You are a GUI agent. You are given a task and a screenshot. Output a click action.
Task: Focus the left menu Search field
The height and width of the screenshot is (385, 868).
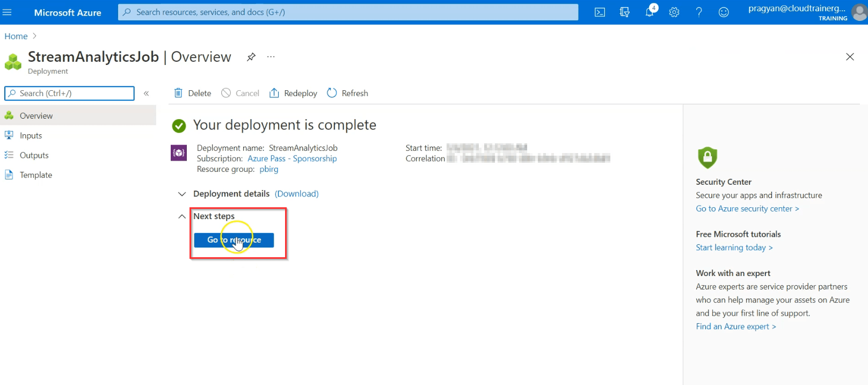click(69, 93)
